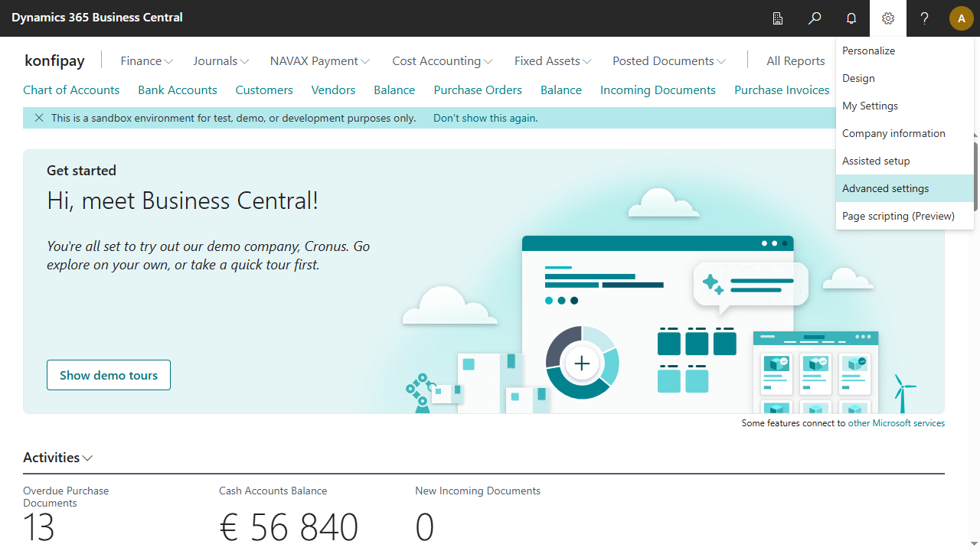Open Purchase Invoices
Image resolution: width=980 pixels, height=551 pixels.
pos(782,90)
